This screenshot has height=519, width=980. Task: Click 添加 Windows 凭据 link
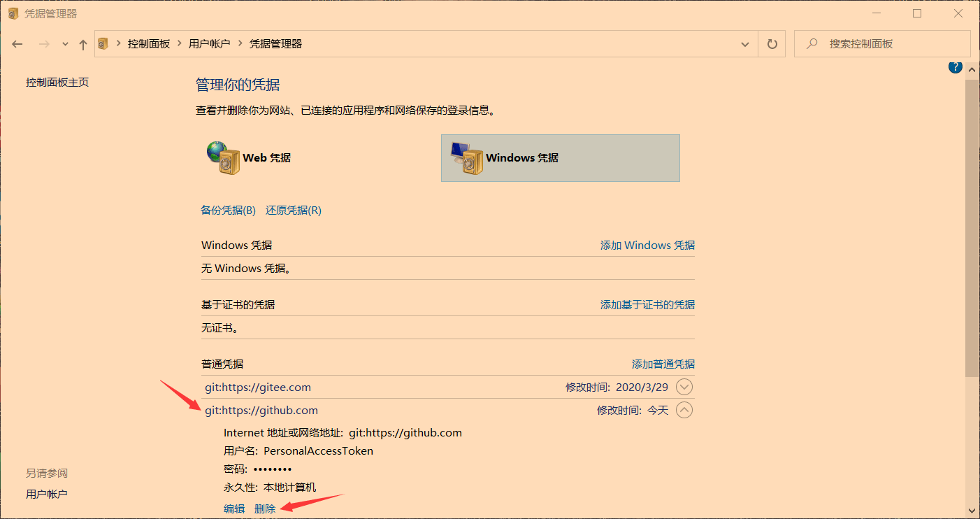click(647, 245)
